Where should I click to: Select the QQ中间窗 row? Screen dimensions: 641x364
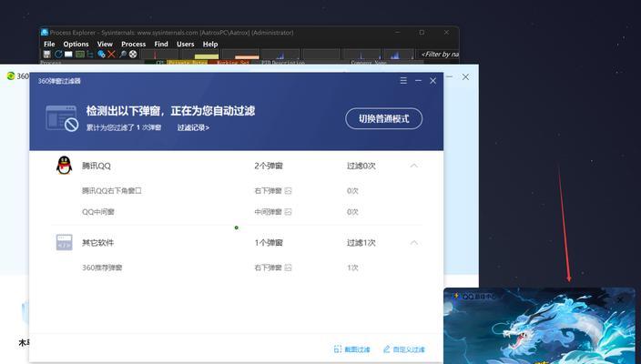237,212
